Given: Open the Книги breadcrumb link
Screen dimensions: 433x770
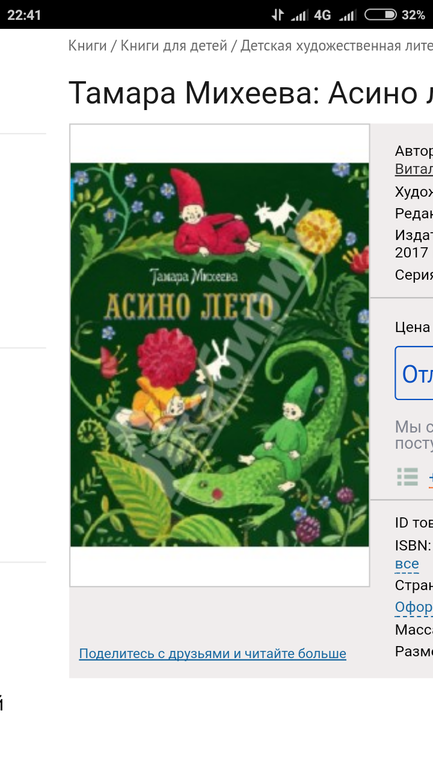Looking at the screenshot, I should pos(87,46).
